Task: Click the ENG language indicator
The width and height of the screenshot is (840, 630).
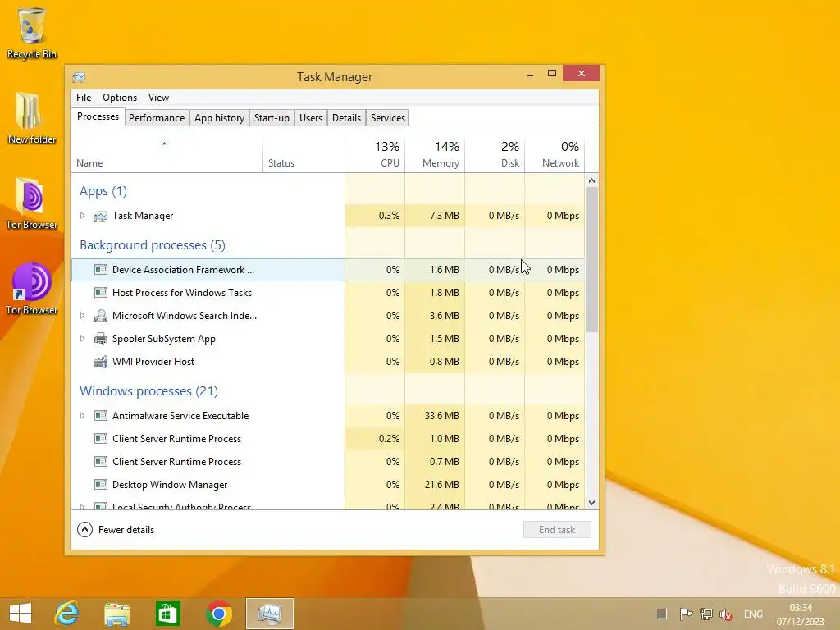Action: point(753,614)
